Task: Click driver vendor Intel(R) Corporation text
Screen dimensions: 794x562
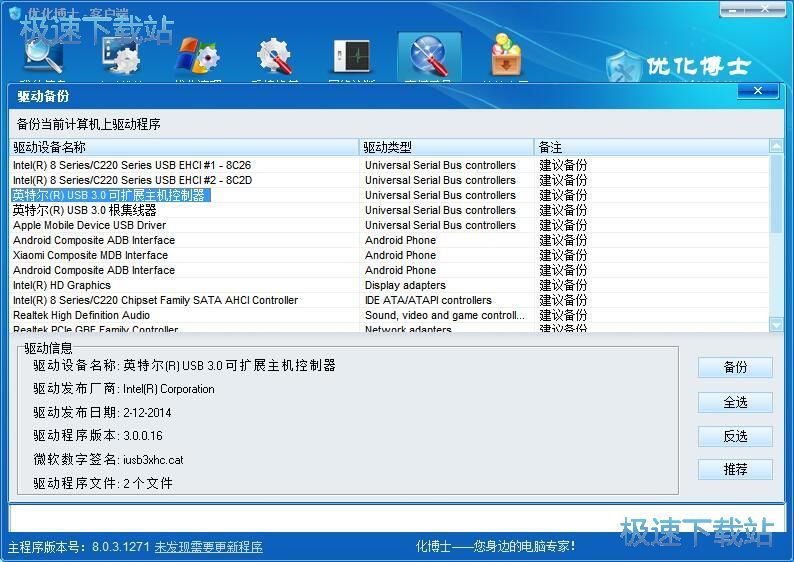Action: (x=169, y=389)
